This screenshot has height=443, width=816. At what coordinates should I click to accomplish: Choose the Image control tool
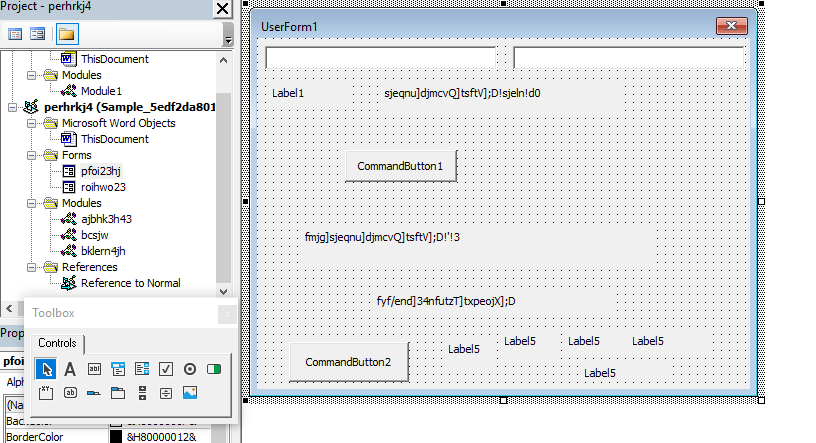pos(190,392)
